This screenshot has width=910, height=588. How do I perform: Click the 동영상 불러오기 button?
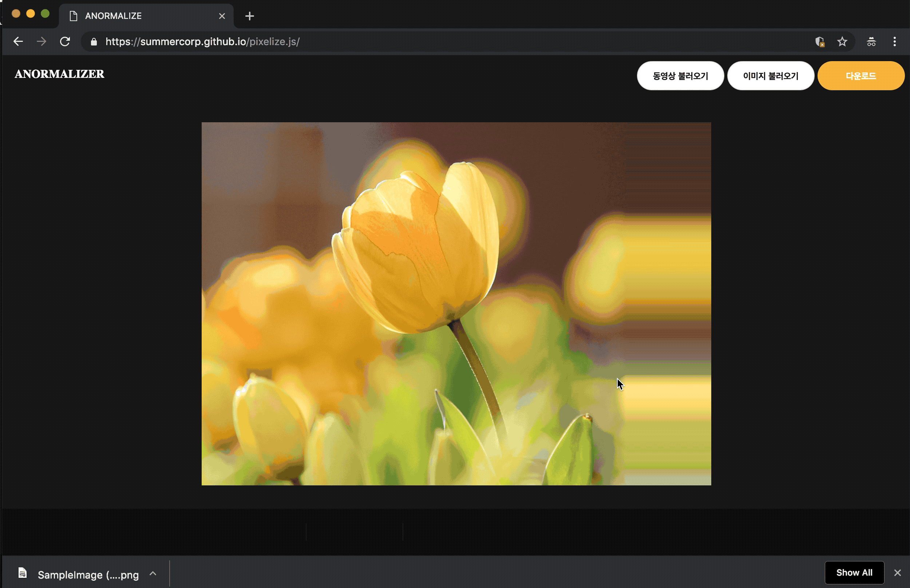click(x=680, y=76)
